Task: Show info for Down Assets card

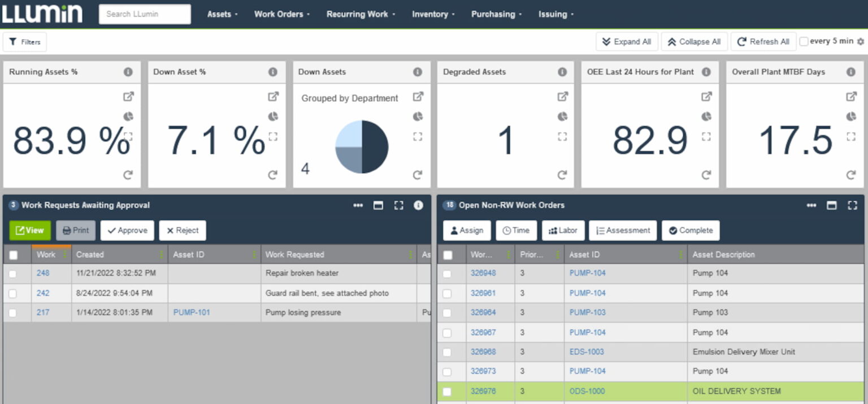Action: [418, 72]
